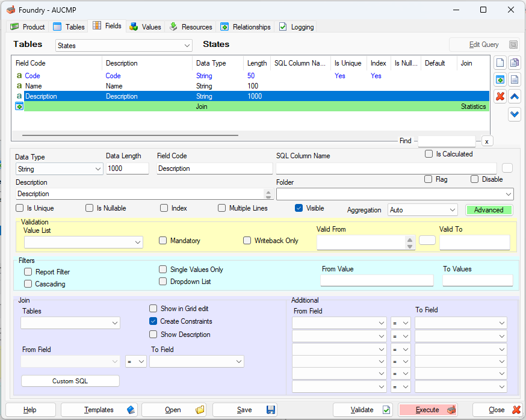Open the Templates button
Viewport: 526px width, 420px height.
point(100,410)
